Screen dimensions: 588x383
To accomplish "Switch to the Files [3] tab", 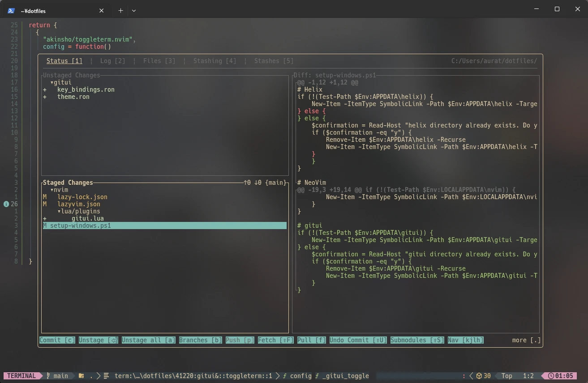I will pyautogui.click(x=159, y=61).
